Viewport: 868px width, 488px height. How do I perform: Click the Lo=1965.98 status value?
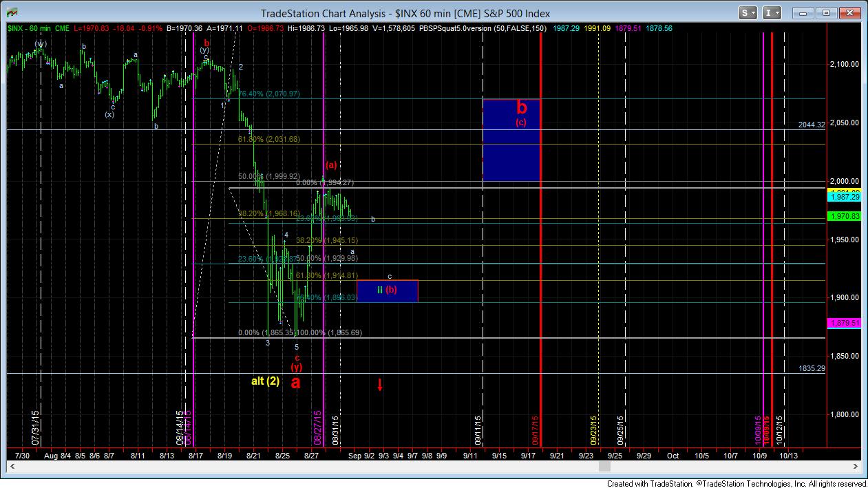click(x=348, y=28)
